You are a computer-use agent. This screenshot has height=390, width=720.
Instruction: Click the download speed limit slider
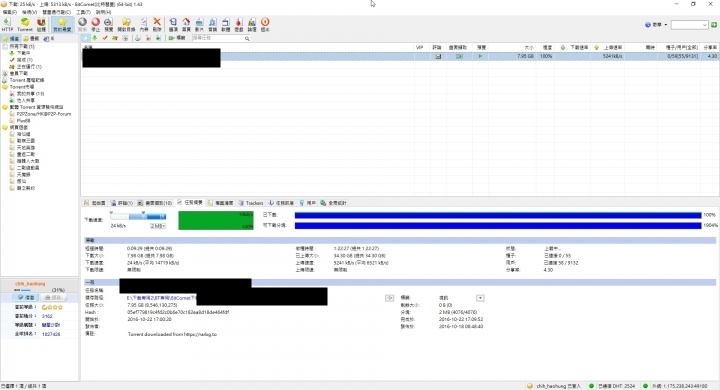pos(138,216)
